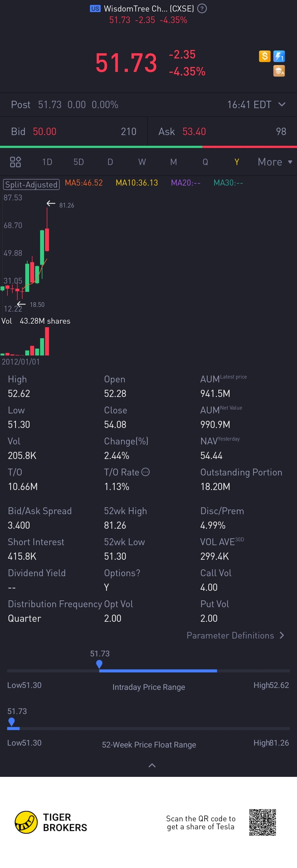The image size is (297, 868).
Task: Open the More chart periods dropdown
Action: pyautogui.click(x=275, y=162)
